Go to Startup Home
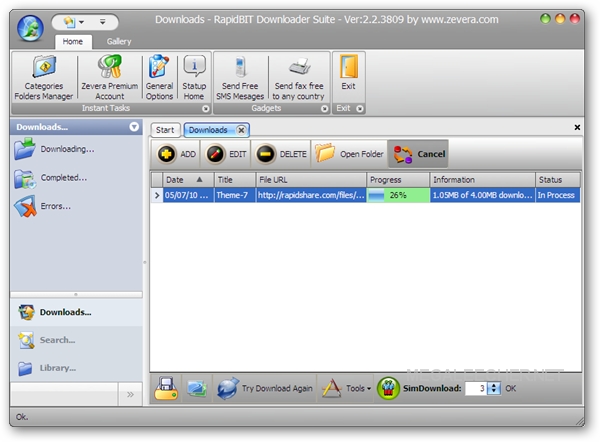Image resolution: width=600 pixels, height=442 pixels. (x=194, y=78)
